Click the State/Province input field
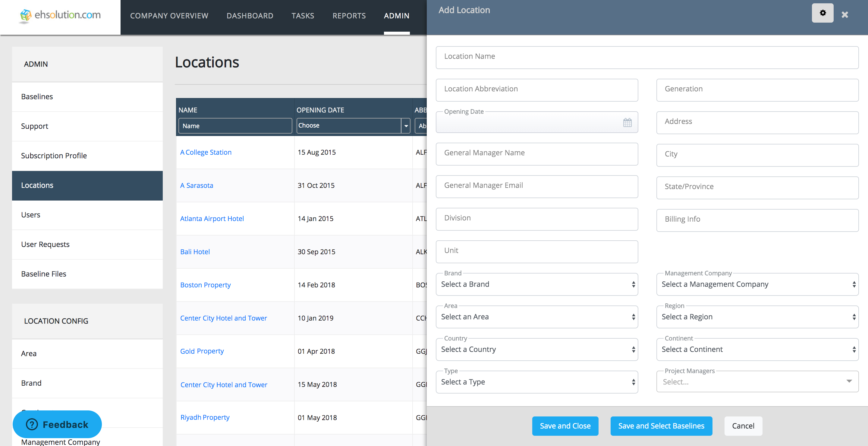Viewport: 868px width, 446px height. pos(757,188)
